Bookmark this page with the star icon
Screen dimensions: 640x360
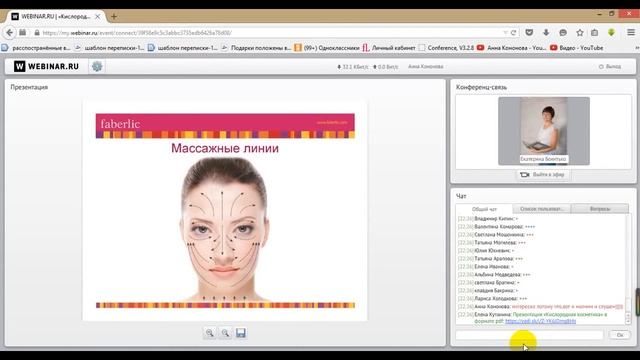click(580, 33)
